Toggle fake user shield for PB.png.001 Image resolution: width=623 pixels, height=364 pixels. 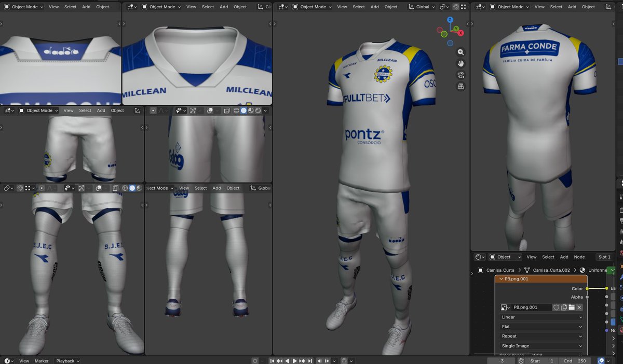tap(556, 307)
